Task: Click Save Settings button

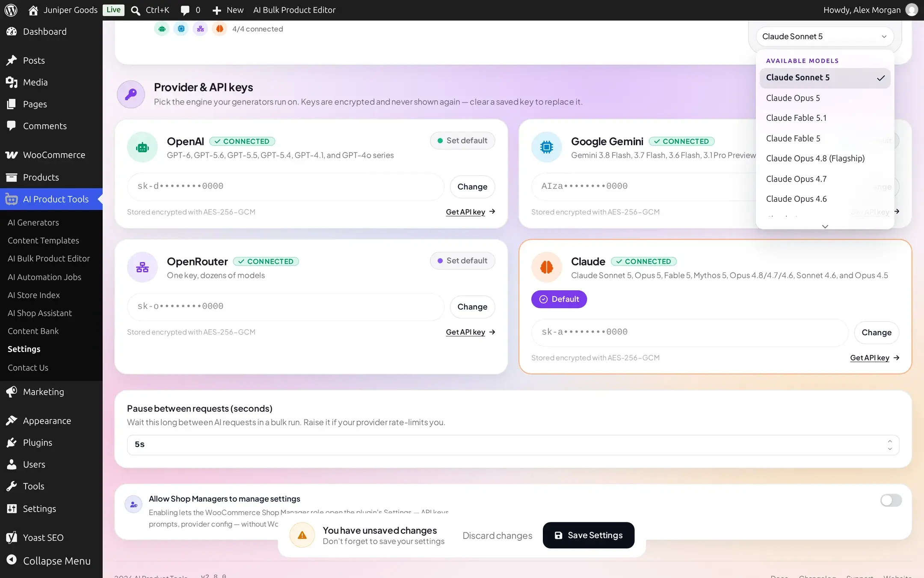Action: (x=588, y=535)
